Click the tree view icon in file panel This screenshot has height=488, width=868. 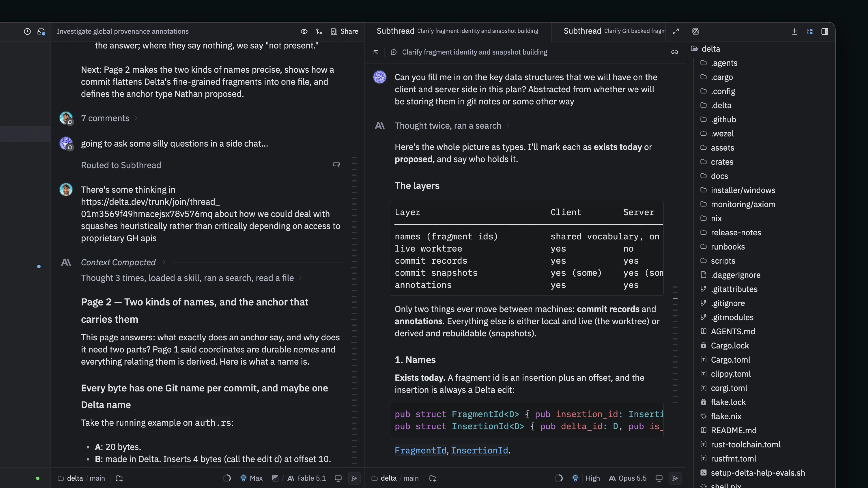(x=810, y=31)
